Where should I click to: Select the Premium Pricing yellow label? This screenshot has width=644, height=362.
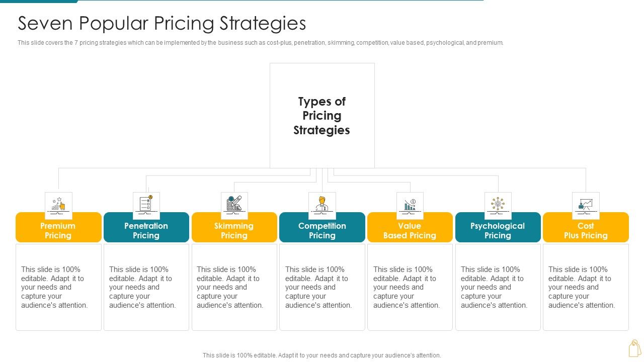coord(58,230)
